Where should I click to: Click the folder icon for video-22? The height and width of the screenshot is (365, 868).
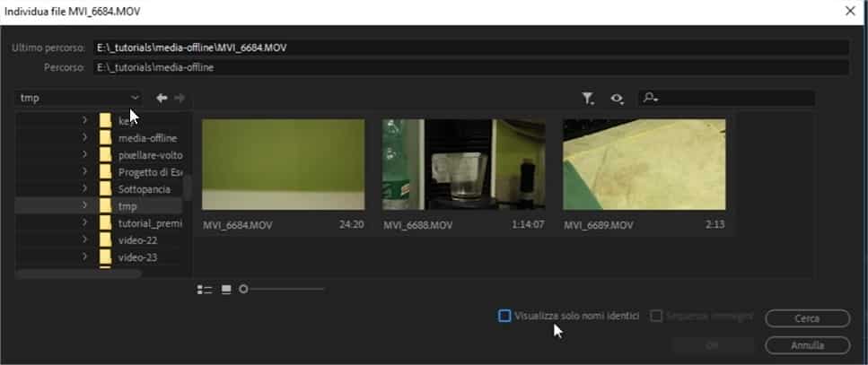tap(106, 240)
